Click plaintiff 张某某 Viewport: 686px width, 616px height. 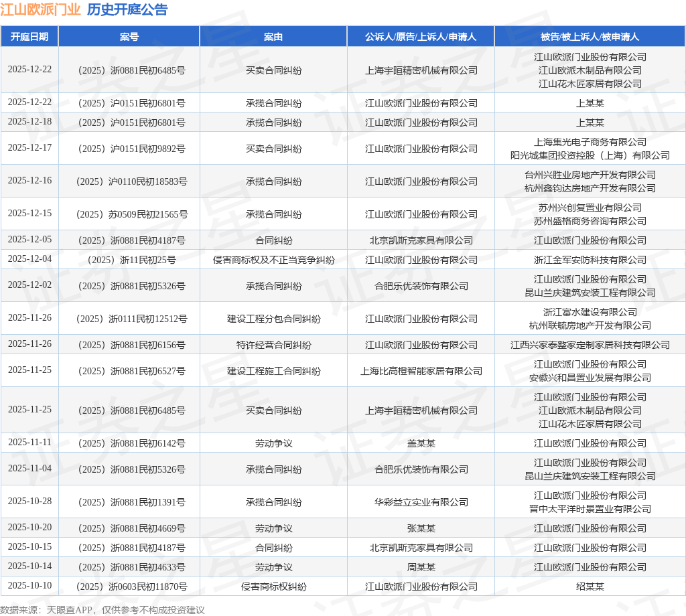(421, 528)
